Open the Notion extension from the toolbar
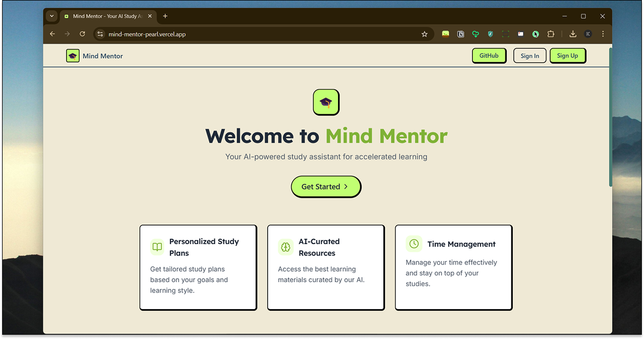This screenshot has width=644, height=339. (460, 34)
